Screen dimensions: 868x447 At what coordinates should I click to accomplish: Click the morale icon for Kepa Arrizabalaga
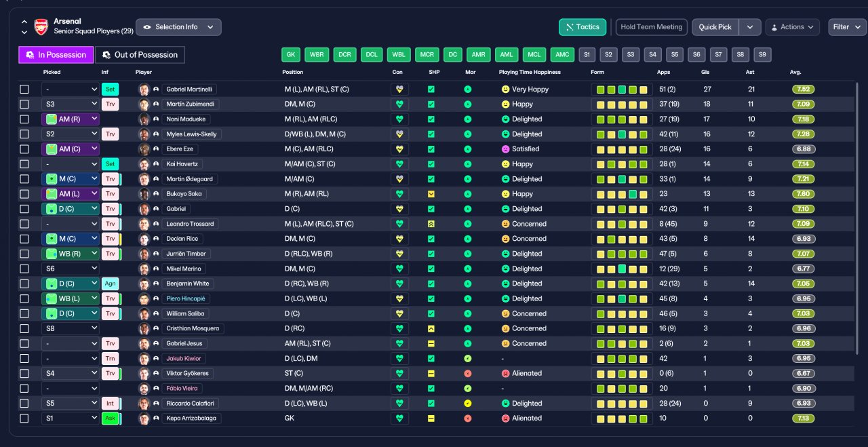(467, 419)
